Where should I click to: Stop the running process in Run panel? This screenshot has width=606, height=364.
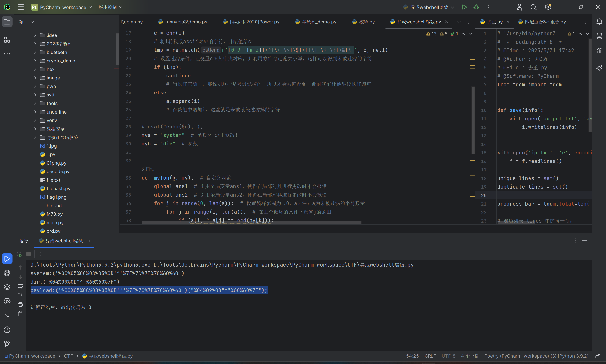28,254
